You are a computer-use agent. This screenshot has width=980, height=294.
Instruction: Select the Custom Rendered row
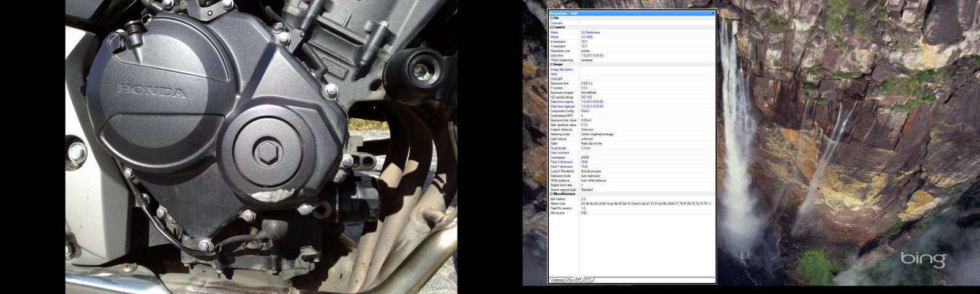tap(631, 171)
